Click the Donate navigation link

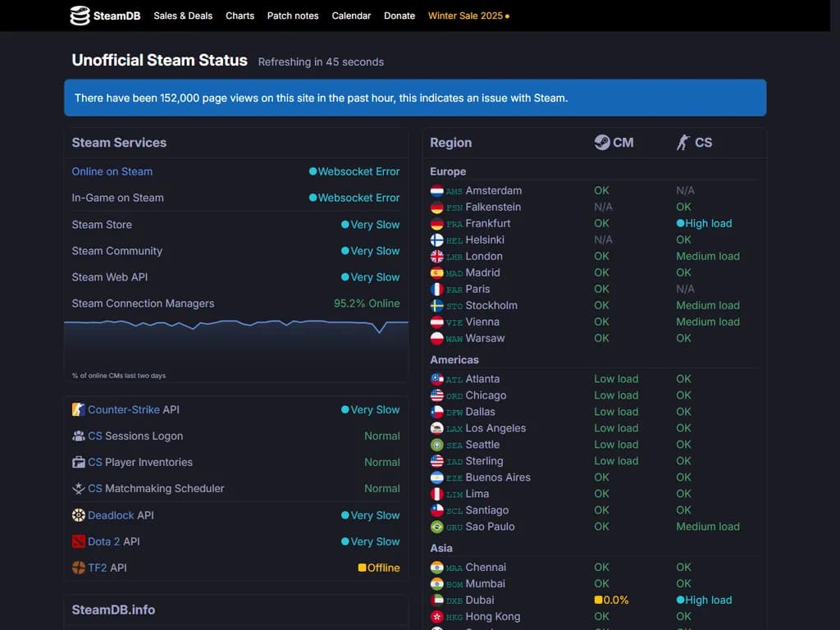399,16
